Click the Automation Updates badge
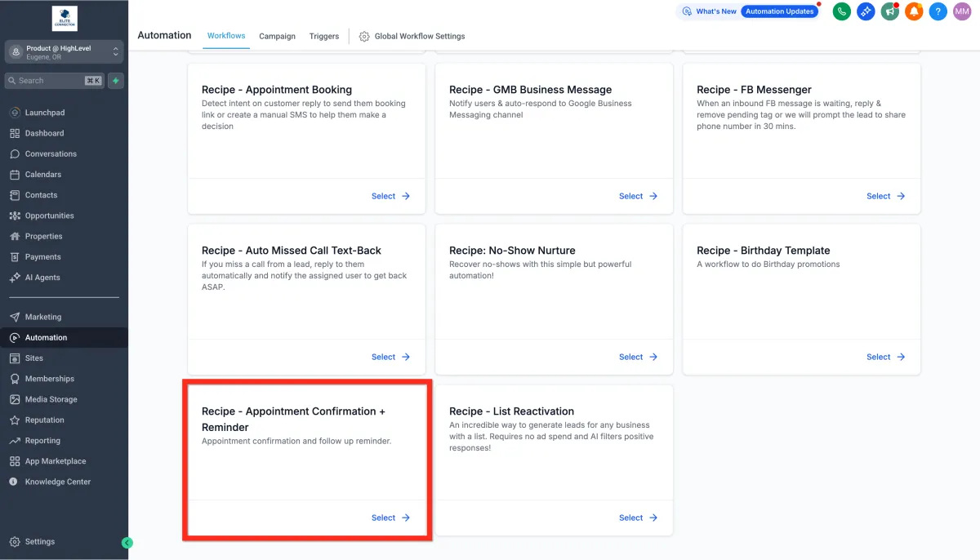 [779, 11]
